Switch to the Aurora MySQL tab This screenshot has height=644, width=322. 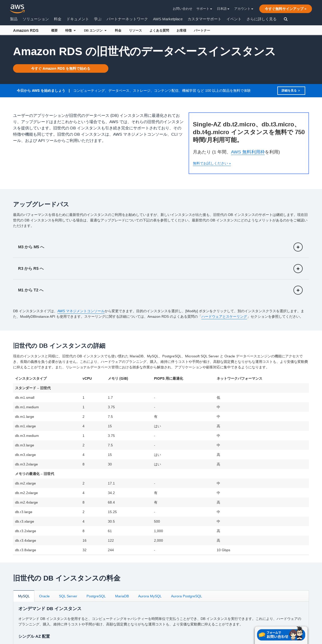[150, 596]
